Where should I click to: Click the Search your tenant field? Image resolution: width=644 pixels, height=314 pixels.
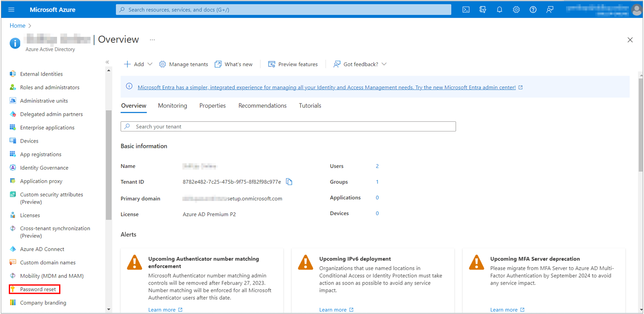tap(288, 126)
